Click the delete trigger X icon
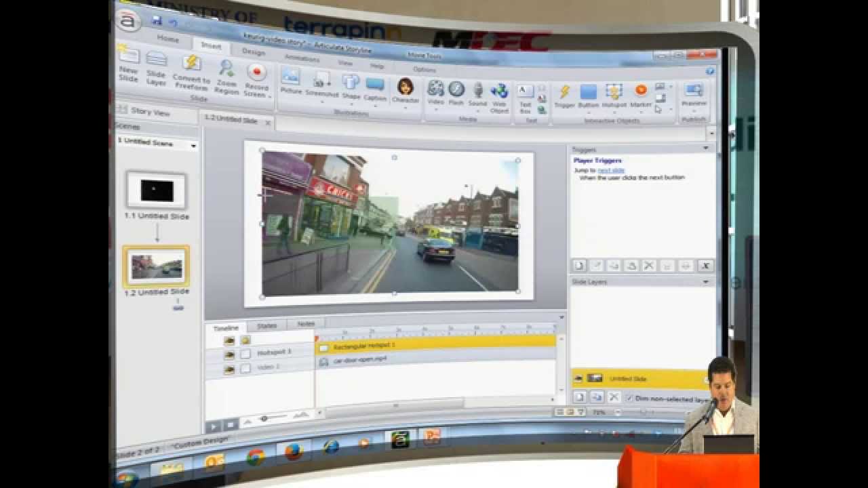The image size is (868, 488). click(x=649, y=266)
